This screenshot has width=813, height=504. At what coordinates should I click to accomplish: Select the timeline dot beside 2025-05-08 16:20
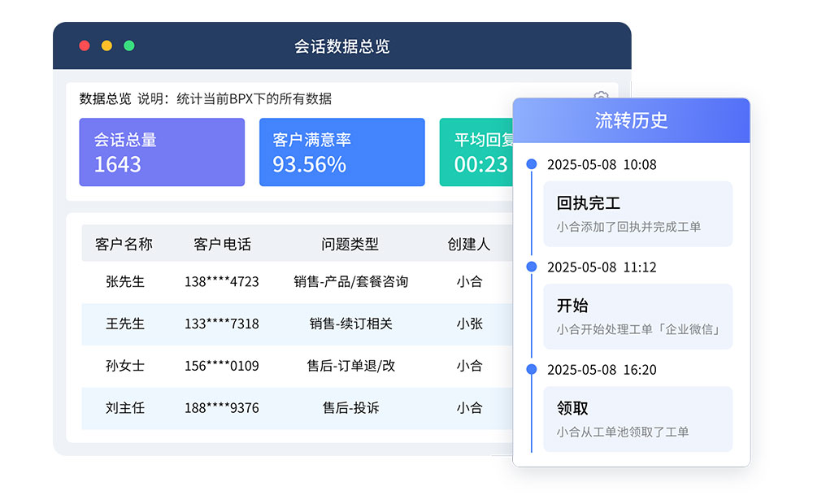tap(532, 370)
